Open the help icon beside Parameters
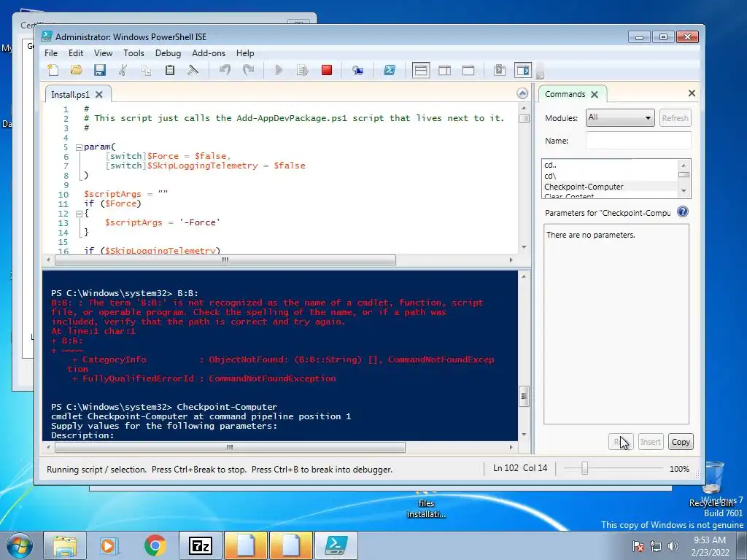Screen dimensions: 747x560 pyautogui.click(x=683, y=212)
